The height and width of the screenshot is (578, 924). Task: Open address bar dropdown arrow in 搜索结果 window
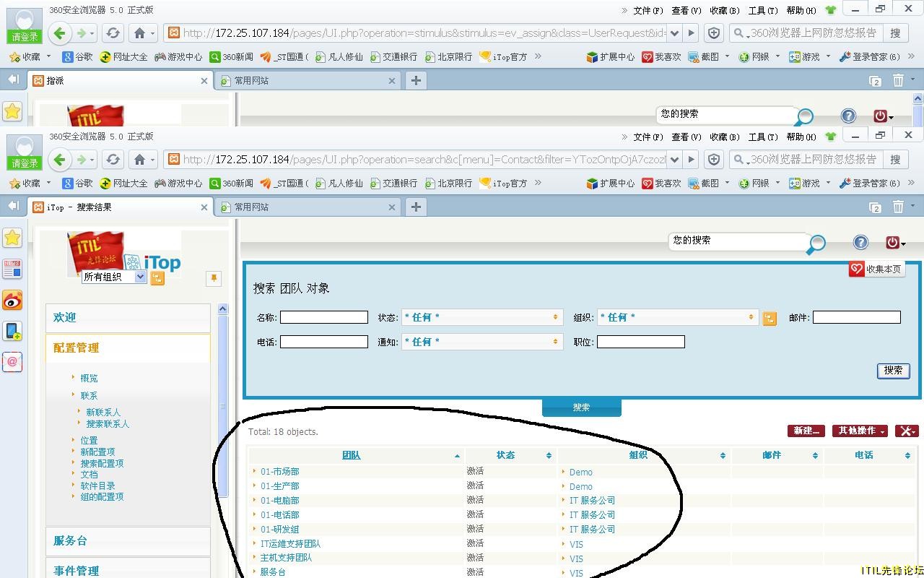click(674, 160)
